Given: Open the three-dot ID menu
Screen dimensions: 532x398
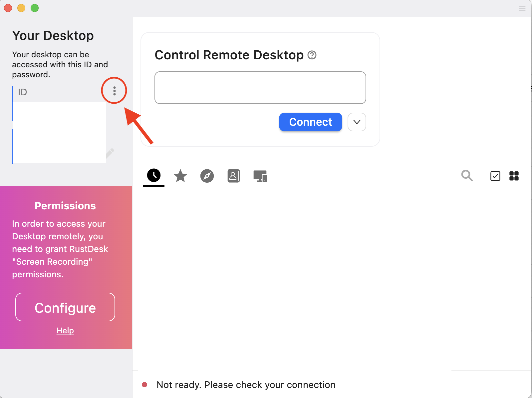Looking at the screenshot, I should [114, 90].
